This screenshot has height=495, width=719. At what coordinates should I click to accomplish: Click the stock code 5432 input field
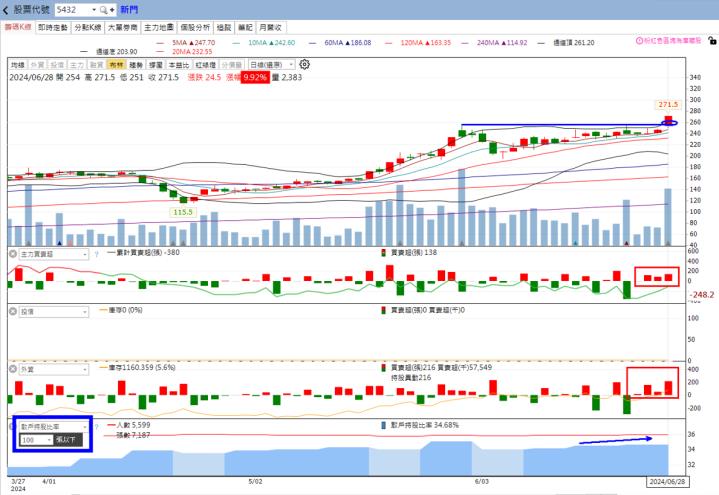(73, 10)
